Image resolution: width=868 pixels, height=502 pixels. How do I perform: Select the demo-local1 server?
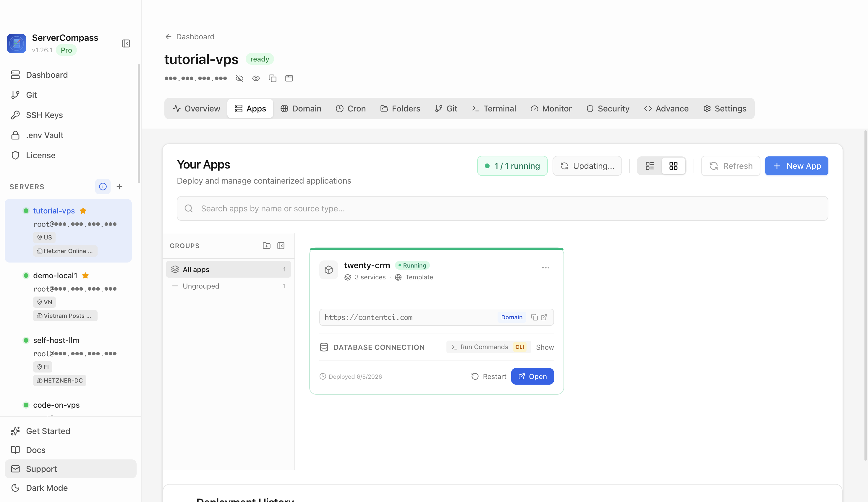click(68, 295)
